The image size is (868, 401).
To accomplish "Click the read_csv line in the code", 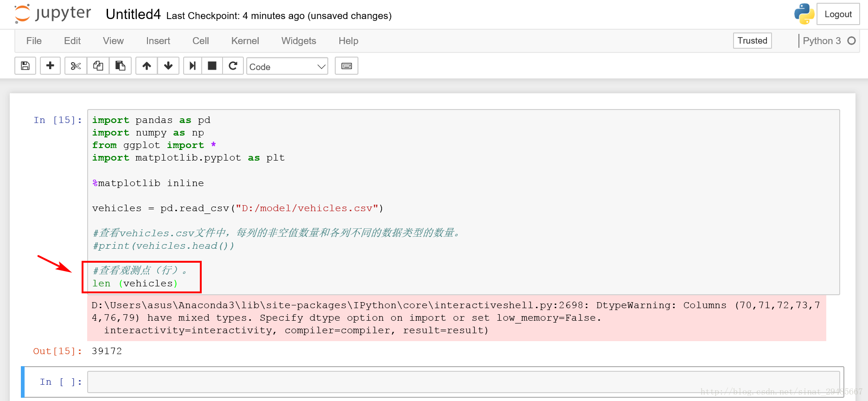I will click(238, 208).
